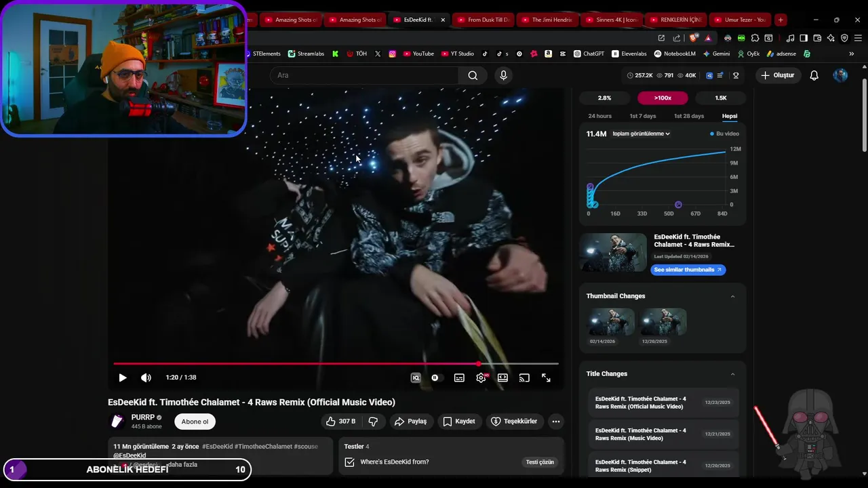Screen dimensions: 868x488
Task: Open the X bookmark icon
Action: point(377,54)
